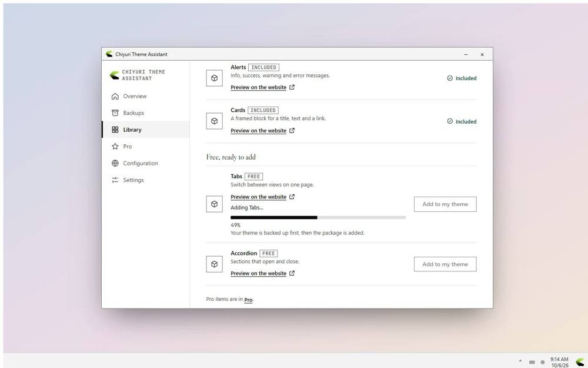Click the external-link icon on the Accordion row
Image resolution: width=588 pixels, height=368 pixels.
[292, 273]
